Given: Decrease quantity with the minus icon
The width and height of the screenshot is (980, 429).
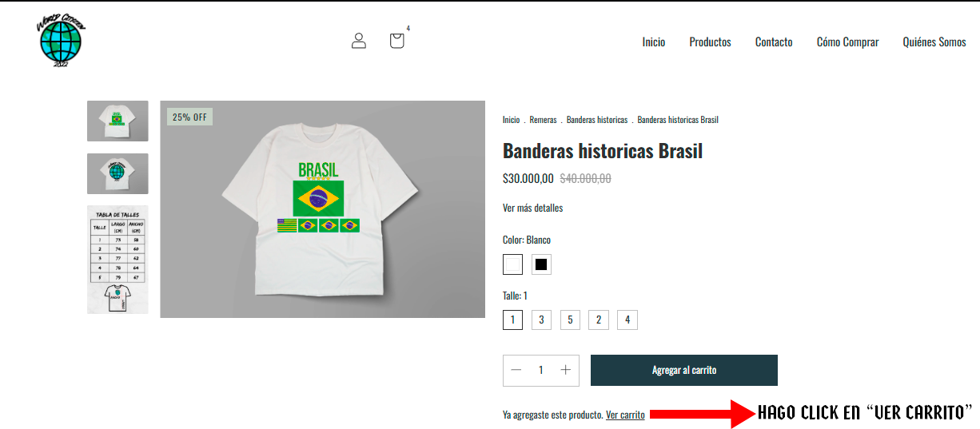Looking at the screenshot, I should point(516,370).
